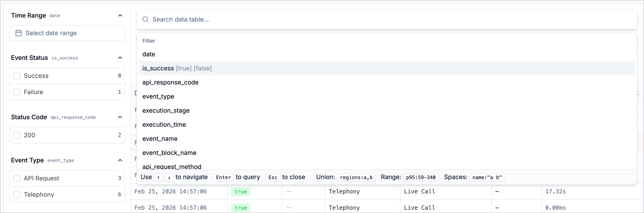Click the down-arrow navigation key icon
This screenshot has height=213, width=644.
coord(169,177)
